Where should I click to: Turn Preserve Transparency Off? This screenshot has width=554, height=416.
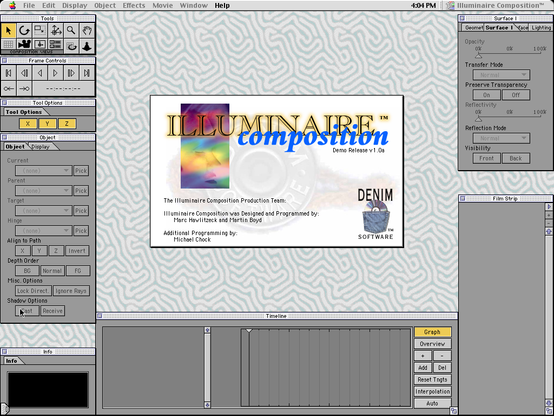click(516, 95)
